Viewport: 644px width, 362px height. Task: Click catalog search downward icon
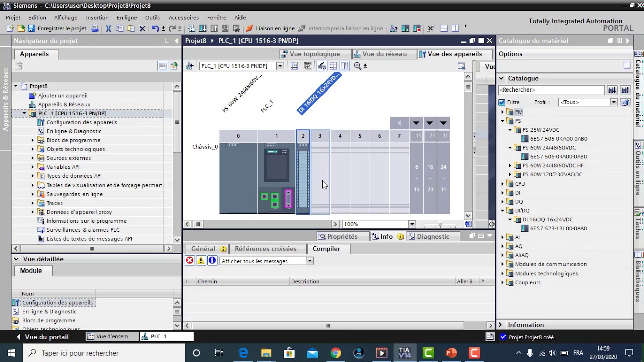coord(612,90)
